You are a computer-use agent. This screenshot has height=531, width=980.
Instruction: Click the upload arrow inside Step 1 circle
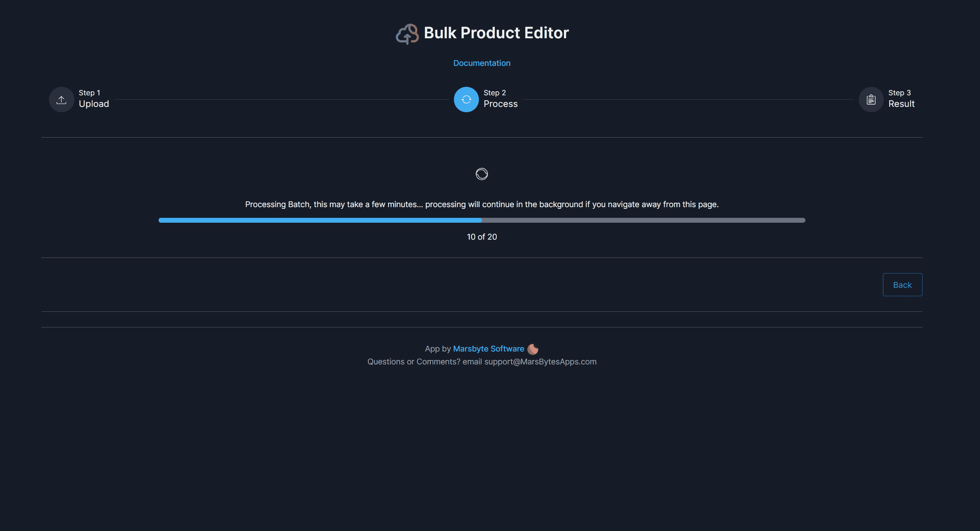(x=61, y=100)
